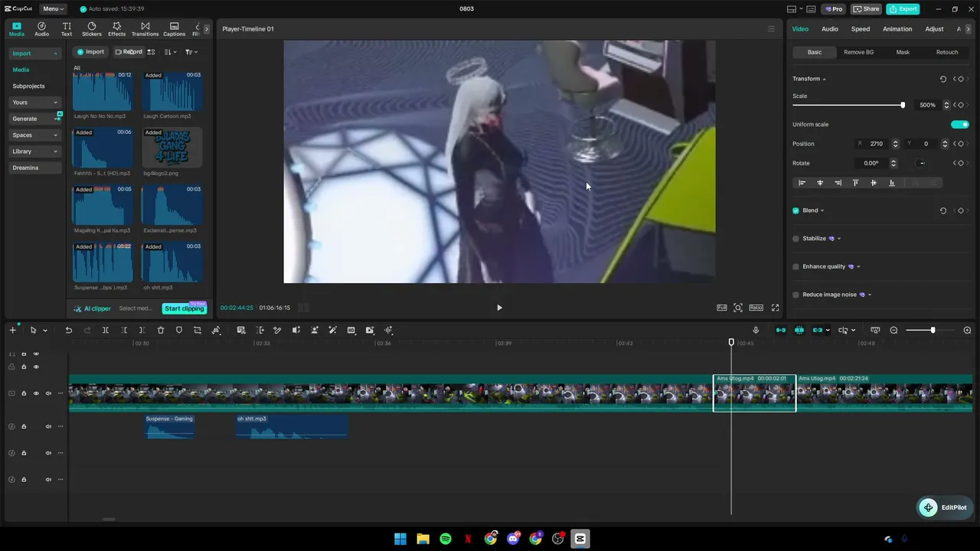Click the Share button
This screenshot has width=980, height=551.
866,9
